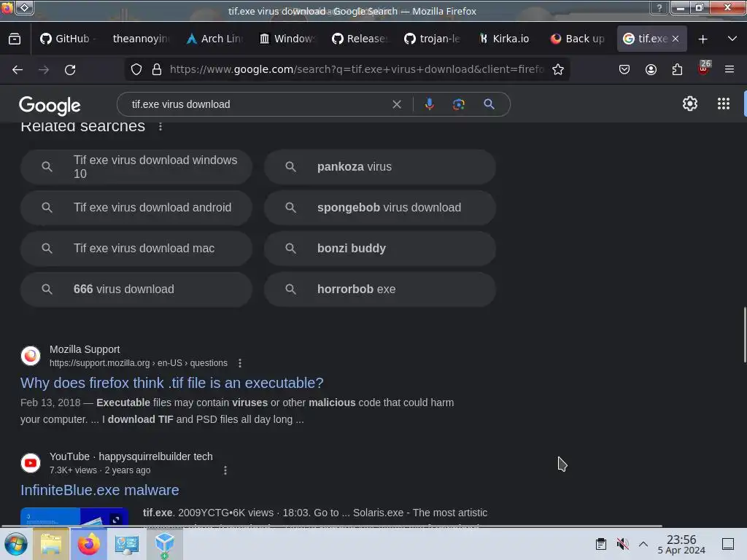Open YouTube result's three-dot options
747x560 pixels.
point(225,470)
